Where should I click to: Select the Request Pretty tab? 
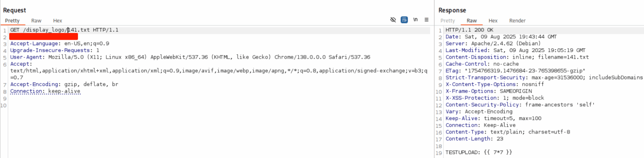(12, 21)
